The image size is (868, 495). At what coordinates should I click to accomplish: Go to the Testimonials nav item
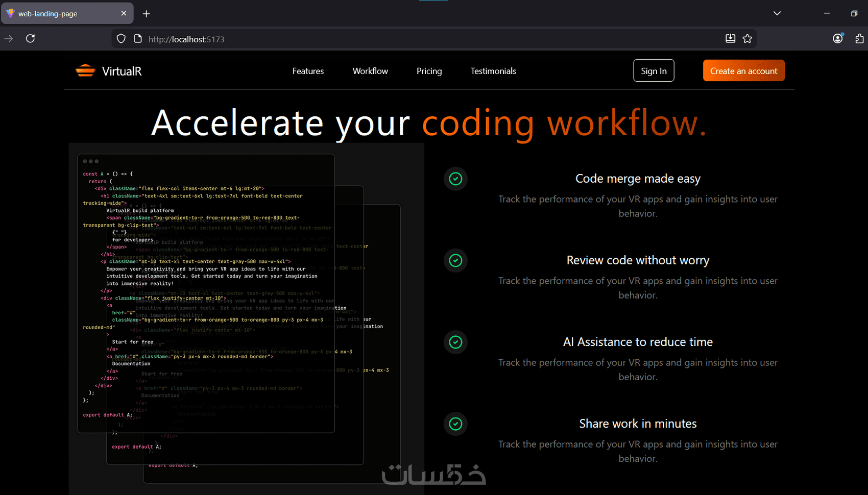pos(493,71)
